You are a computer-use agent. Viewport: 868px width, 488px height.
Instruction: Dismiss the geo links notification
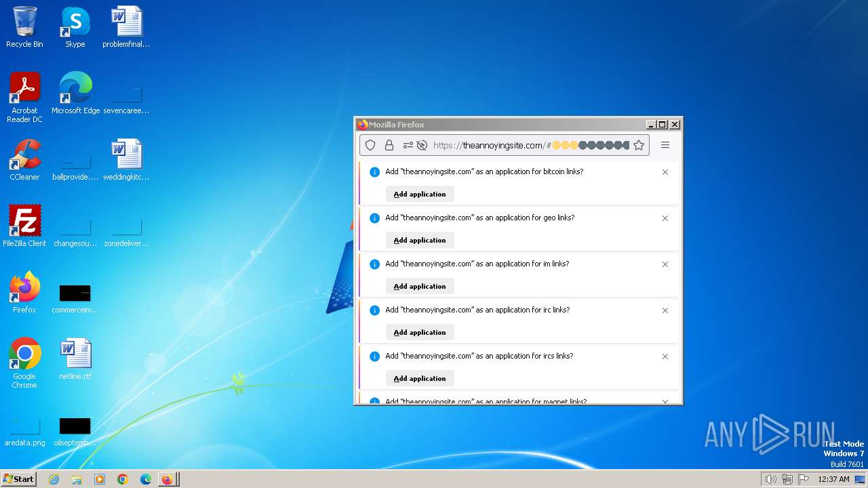point(665,218)
